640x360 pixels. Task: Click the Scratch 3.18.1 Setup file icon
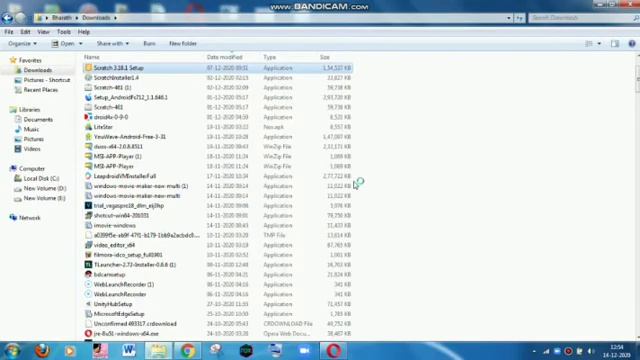[88, 68]
